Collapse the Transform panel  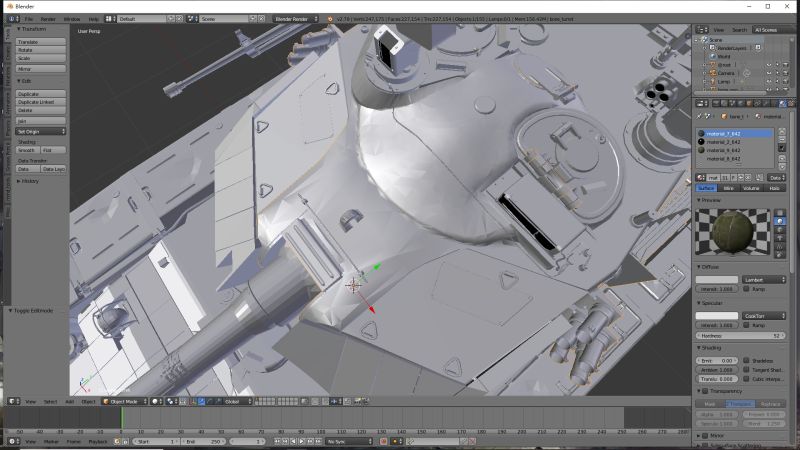point(32,29)
